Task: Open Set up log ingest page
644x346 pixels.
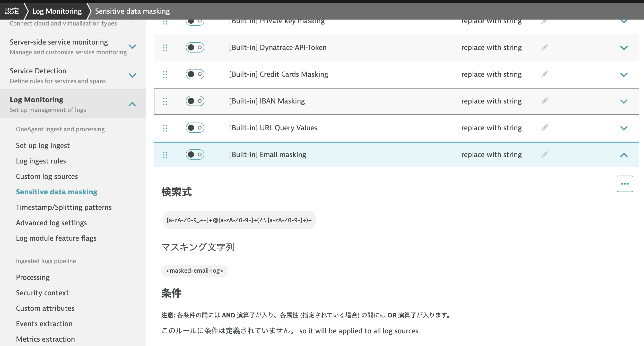Action: tap(43, 145)
